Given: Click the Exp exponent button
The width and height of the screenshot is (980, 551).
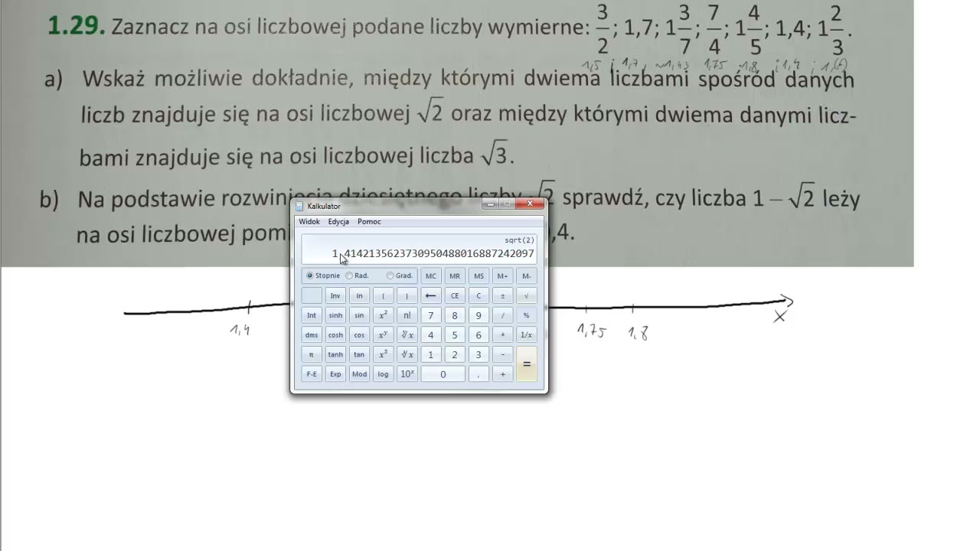Looking at the screenshot, I should pyautogui.click(x=335, y=374).
